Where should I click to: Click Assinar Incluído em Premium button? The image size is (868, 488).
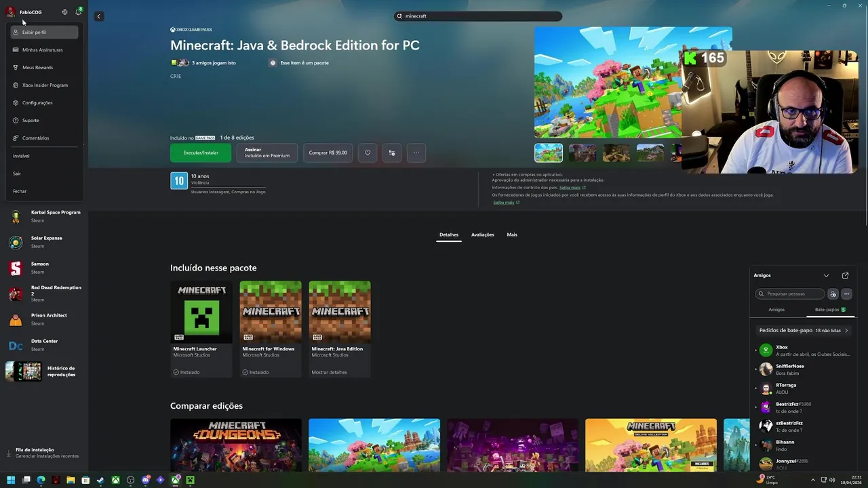coord(267,152)
